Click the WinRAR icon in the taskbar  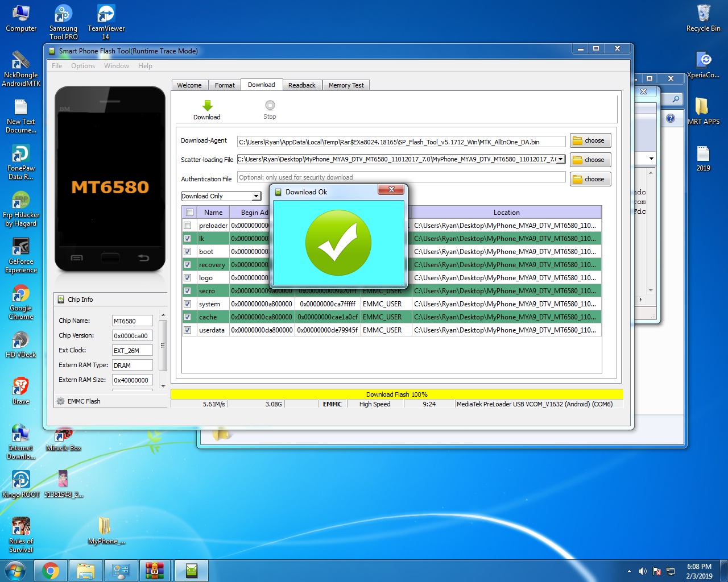click(154, 571)
